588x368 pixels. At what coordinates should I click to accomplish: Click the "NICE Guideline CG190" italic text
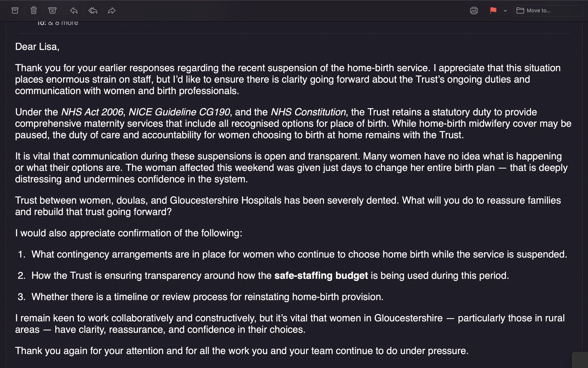[179, 112]
